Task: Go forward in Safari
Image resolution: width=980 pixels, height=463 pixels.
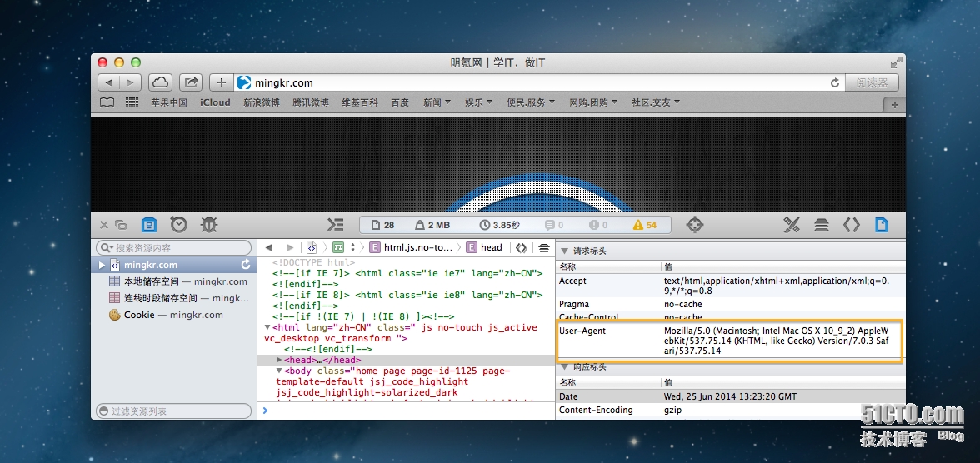Action: coord(131,82)
